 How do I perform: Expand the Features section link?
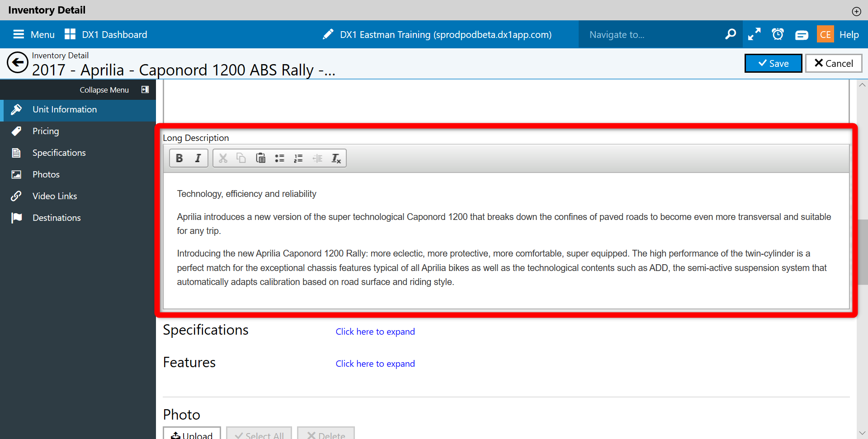click(x=375, y=364)
